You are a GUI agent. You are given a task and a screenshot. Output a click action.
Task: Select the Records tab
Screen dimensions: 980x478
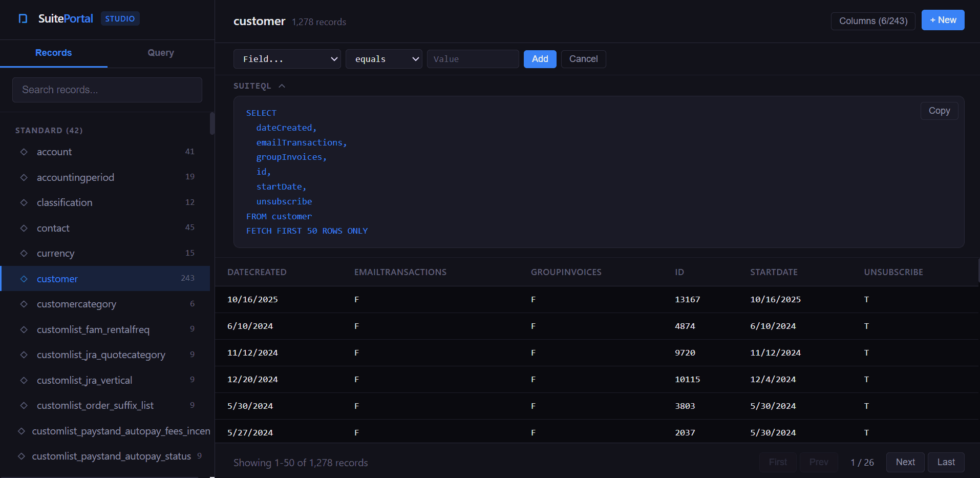[x=54, y=53]
